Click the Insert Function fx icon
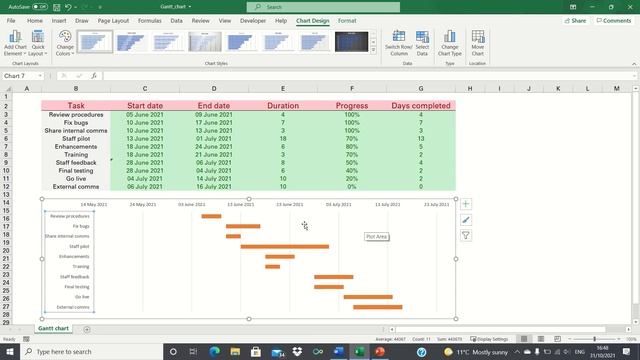The height and width of the screenshot is (360, 640). click(94, 76)
